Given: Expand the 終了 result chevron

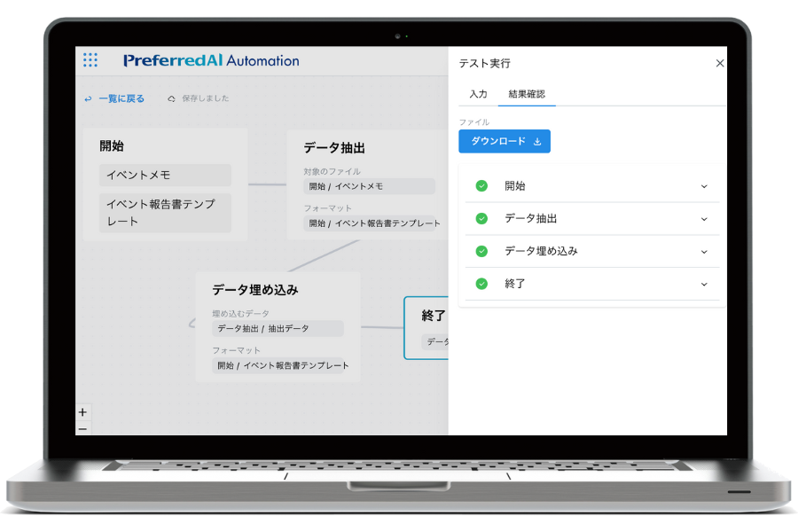Looking at the screenshot, I should (704, 285).
